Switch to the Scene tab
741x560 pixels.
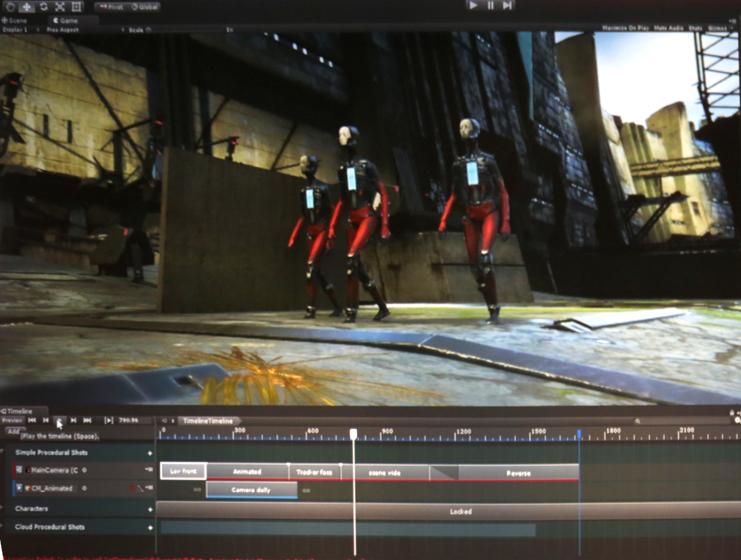coord(15,20)
